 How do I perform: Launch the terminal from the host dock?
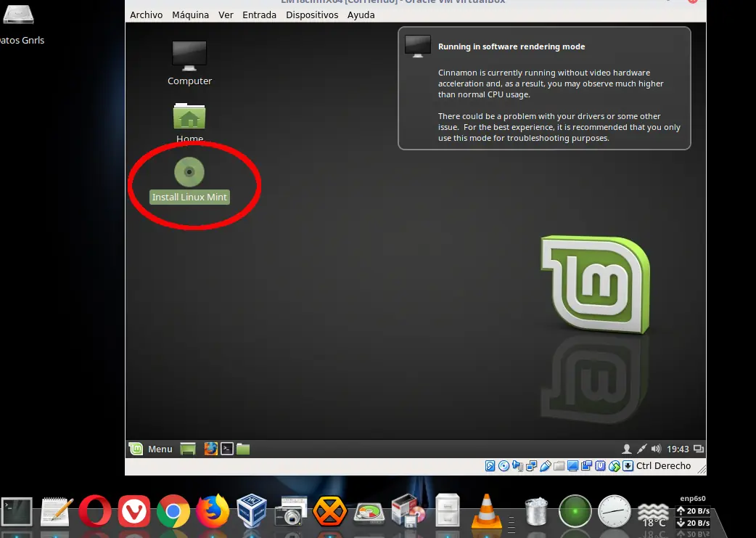click(17, 511)
